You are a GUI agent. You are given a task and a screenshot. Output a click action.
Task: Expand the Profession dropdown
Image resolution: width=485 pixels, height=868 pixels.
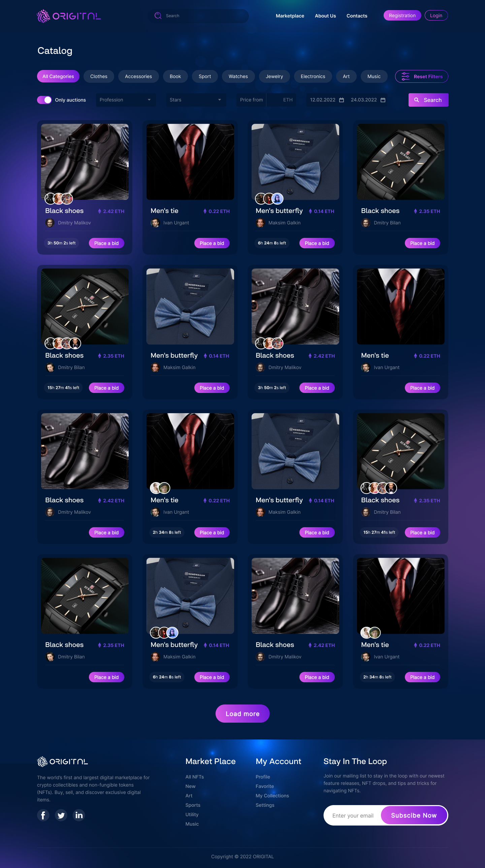126,100
